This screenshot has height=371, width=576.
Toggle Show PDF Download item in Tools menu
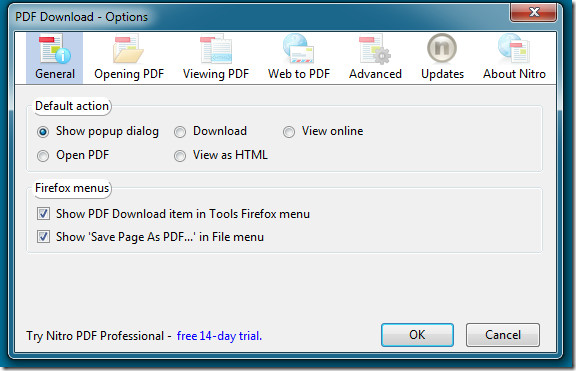43,213
